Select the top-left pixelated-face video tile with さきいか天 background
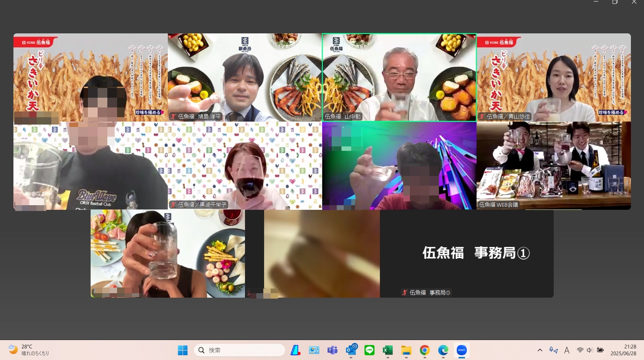644x360 pixels. click(91, 77)
